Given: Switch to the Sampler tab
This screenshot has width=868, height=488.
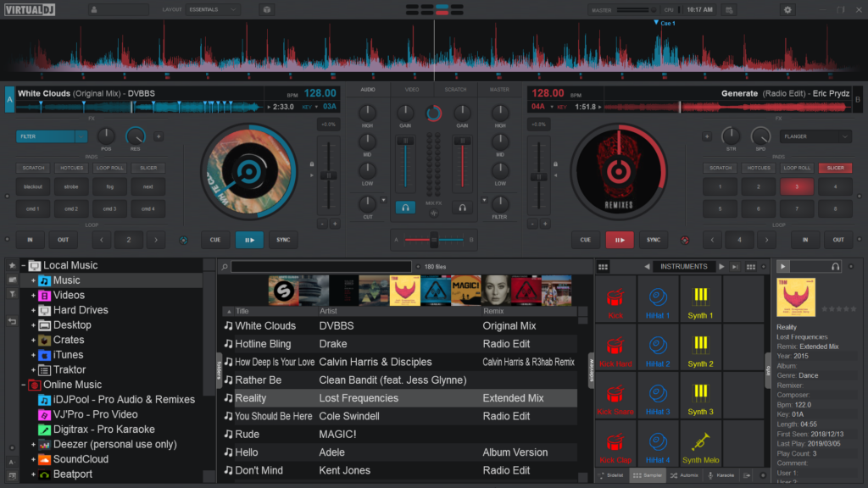Looking at the screenshot, I should [646, 475].
